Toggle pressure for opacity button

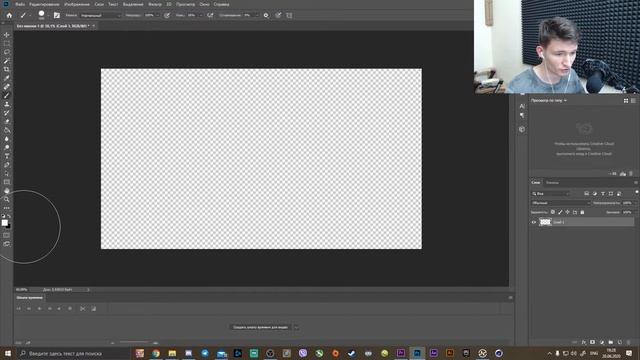tap(167, 15)
